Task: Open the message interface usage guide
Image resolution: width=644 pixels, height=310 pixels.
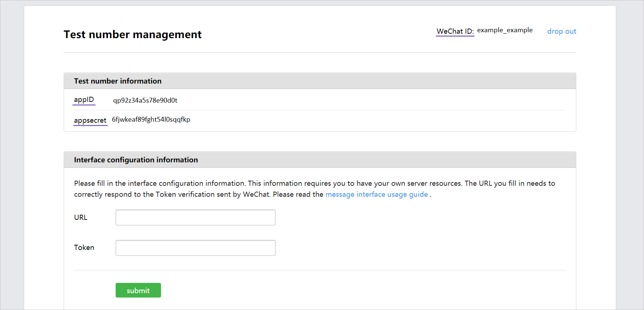Action: [376, 195]
